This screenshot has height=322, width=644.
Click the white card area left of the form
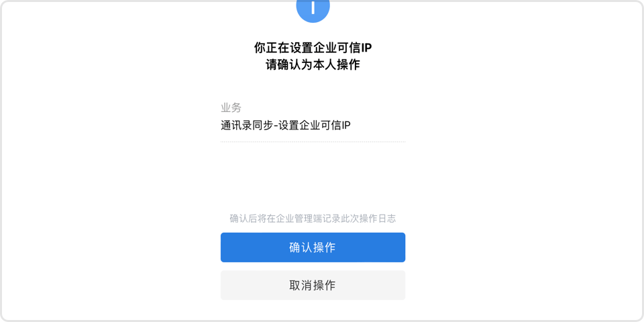pyautogui.click(x=111, y=164)
